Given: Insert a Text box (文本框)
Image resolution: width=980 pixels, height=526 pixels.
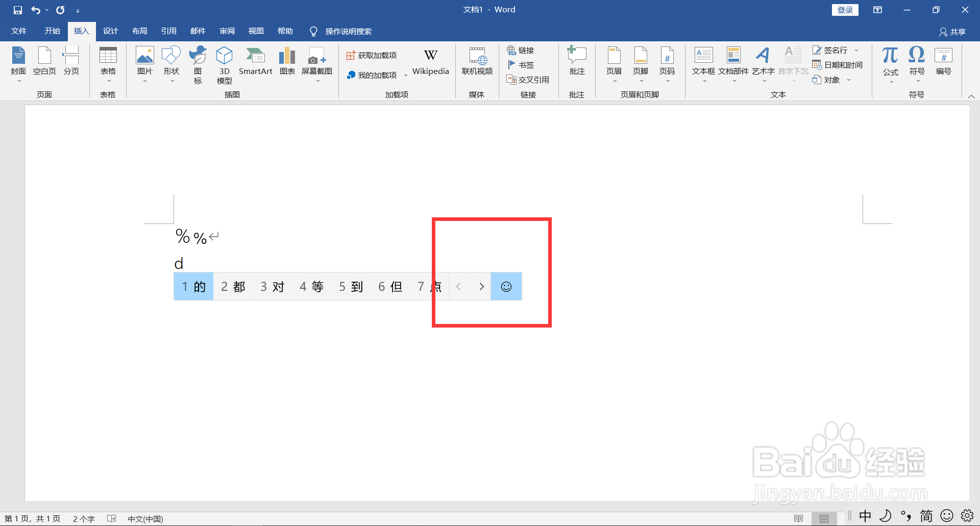Looking at the screenshot, I should [703, 65].
